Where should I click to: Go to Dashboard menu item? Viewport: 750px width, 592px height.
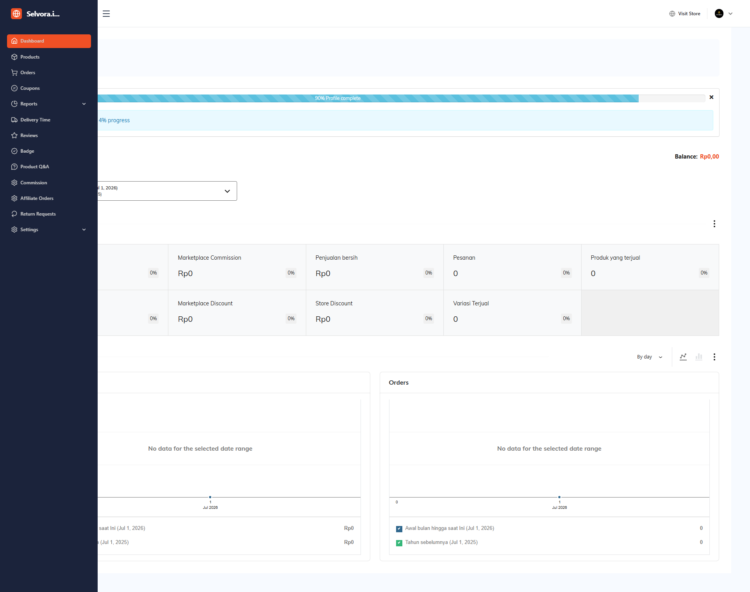49,41
